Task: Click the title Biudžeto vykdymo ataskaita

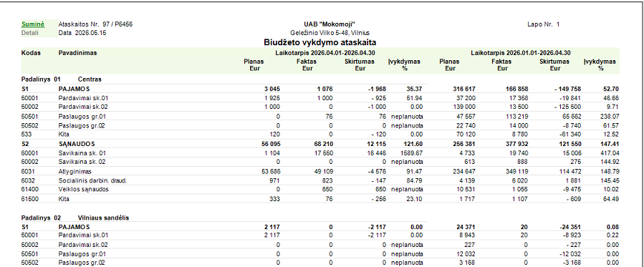Action: (x=320, y=42)
